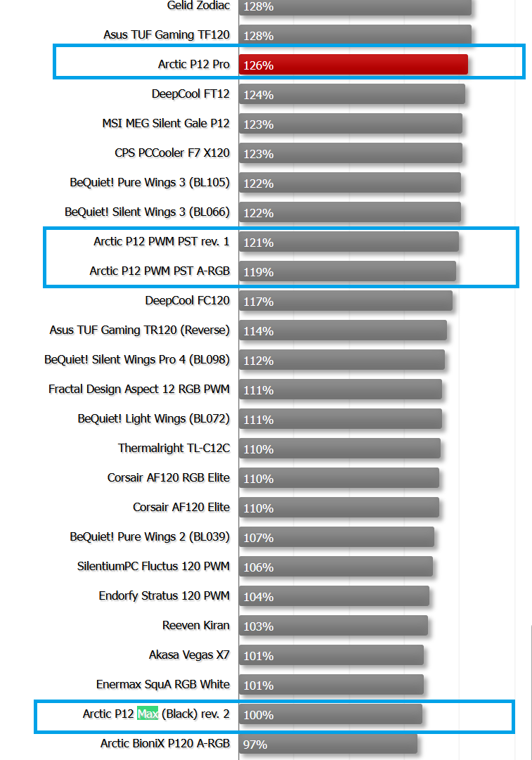Click Asus TUF Gaming TR120 (Reverse) bar
The height and width of the screenshot is (760, 532).
tap(343, 330)
